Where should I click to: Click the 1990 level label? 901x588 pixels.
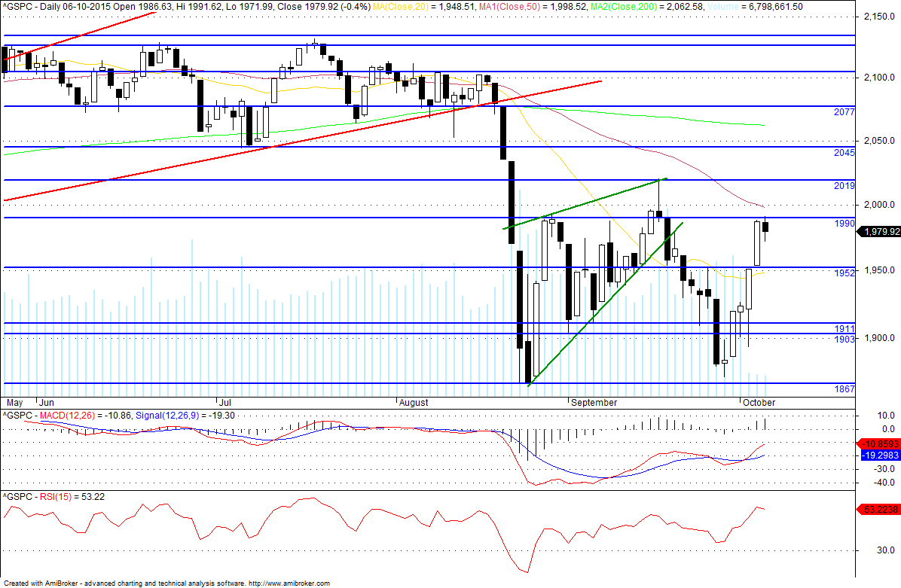[x=844, y=224]
